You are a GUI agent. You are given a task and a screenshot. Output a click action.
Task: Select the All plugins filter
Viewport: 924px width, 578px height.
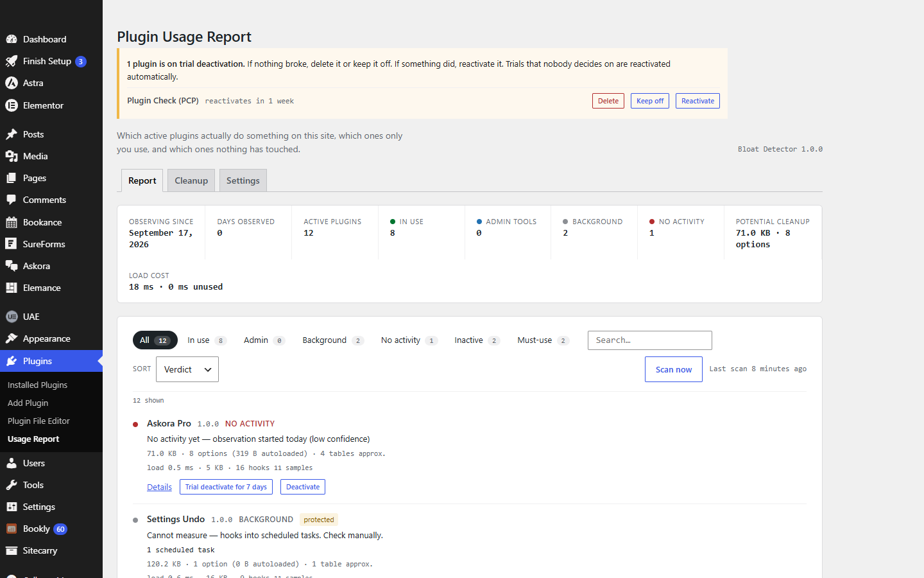pos(155,340)
